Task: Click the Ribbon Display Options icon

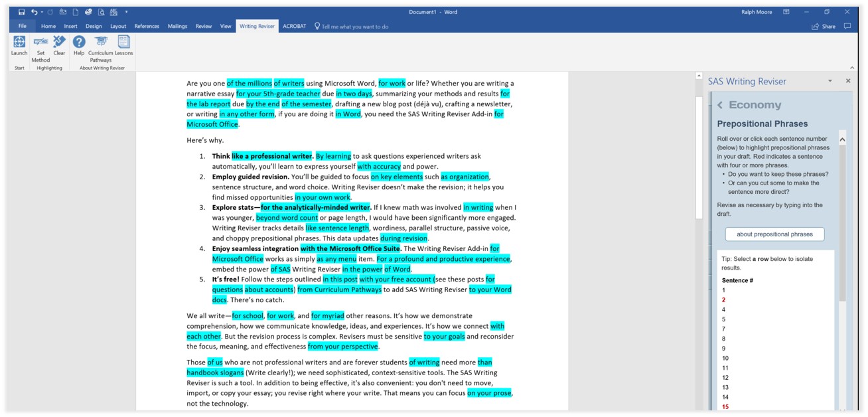Action: point(786,12)
